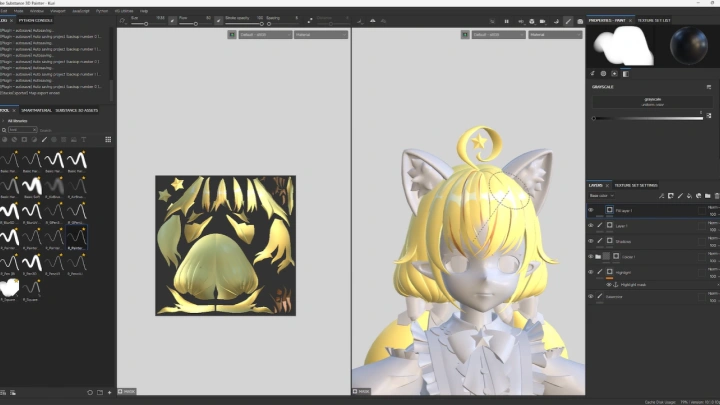Image resolution: width=720 pixels, height=405 pixels.
Task: Click the add fill layer bucket icon
Action: (689, 196)
